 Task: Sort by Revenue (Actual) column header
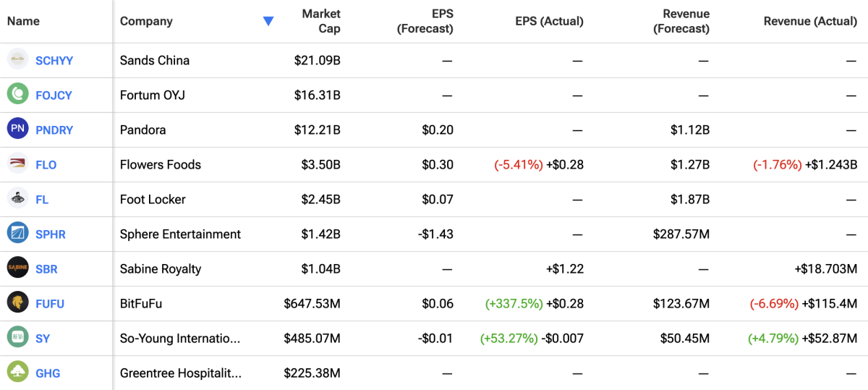[x=810, y=21]
